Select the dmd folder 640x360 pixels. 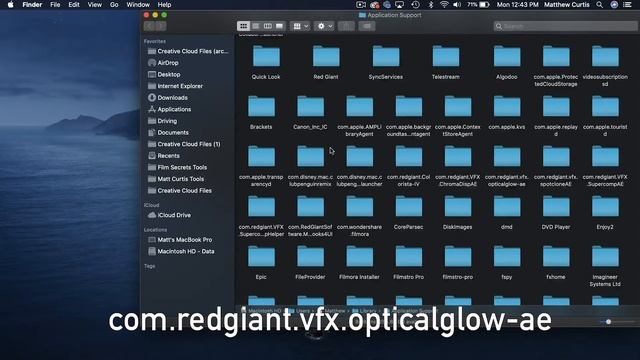507,207
